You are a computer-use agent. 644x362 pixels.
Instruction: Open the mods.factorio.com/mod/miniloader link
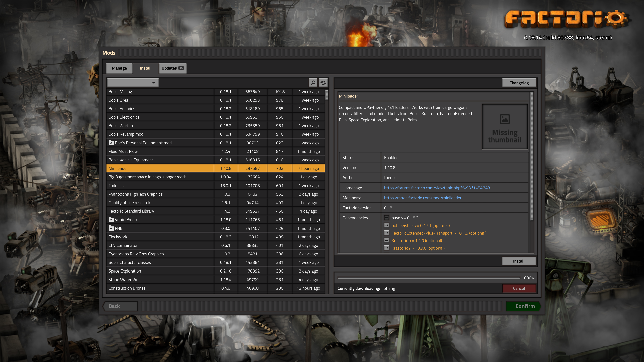[423, 198]
